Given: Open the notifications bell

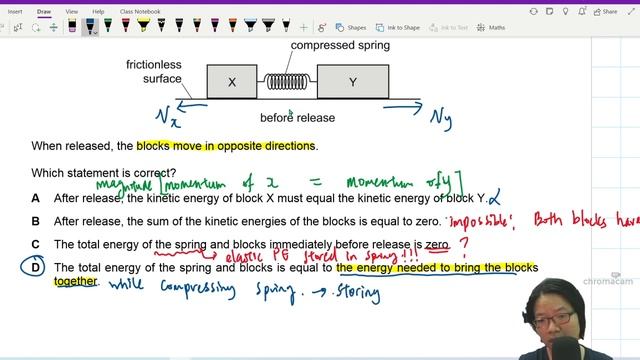Looking at the screenshot, I should tap(582, 11).
